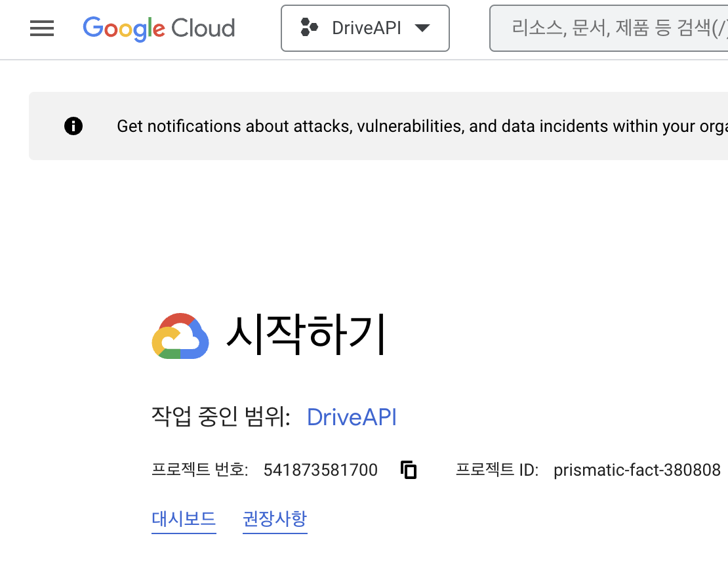Click the security notifications banner text

[x=422, y=127]
